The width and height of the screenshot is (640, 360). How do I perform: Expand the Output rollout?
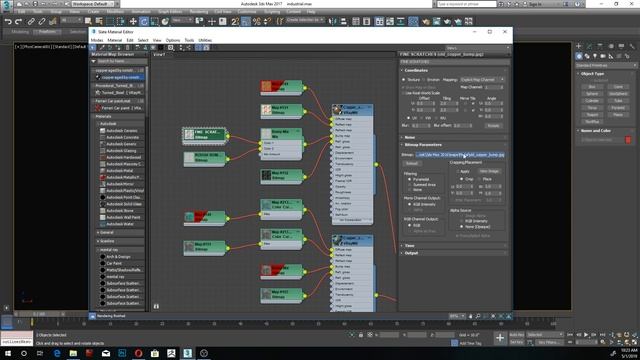point(454,253)
